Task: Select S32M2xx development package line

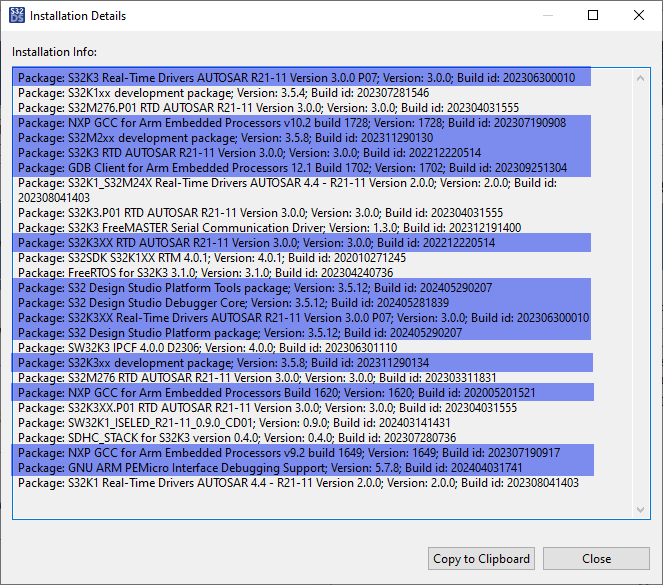Action: (225, 138)
